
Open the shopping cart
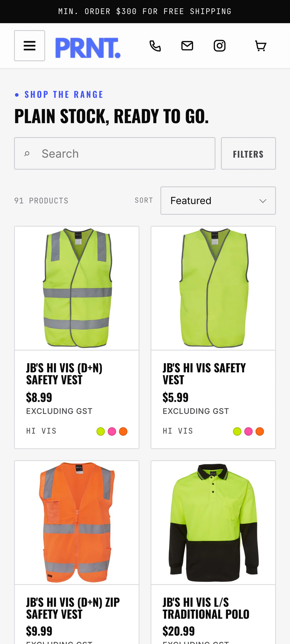pyautogui.click(x=261, y=46)
